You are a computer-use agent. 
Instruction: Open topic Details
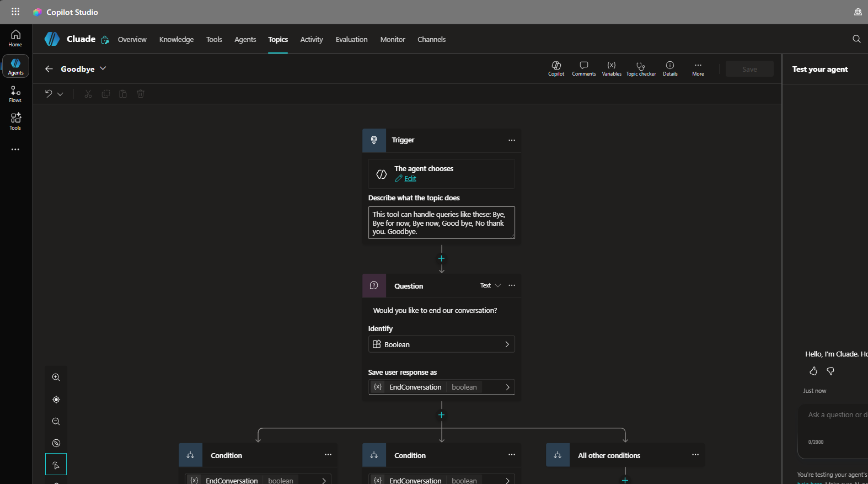point(670,68)
